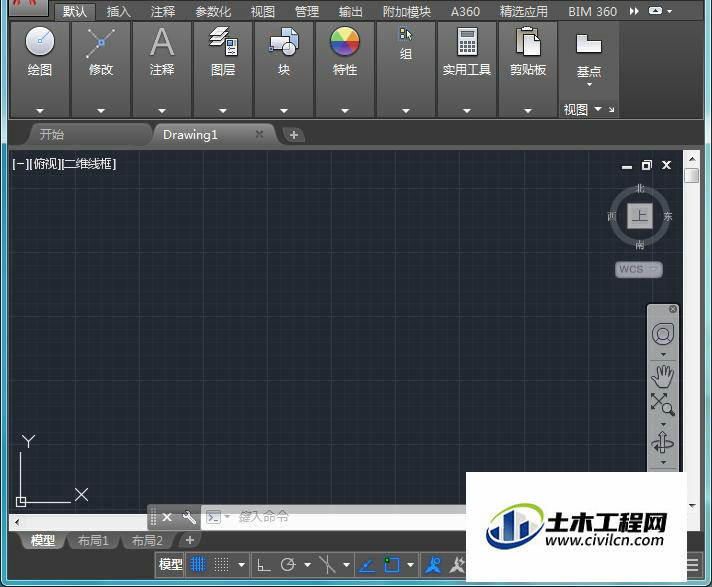This screenshot has width=712, height=587.
Task: Click the status bar customization menu icon
Action: tap(693, 565)
